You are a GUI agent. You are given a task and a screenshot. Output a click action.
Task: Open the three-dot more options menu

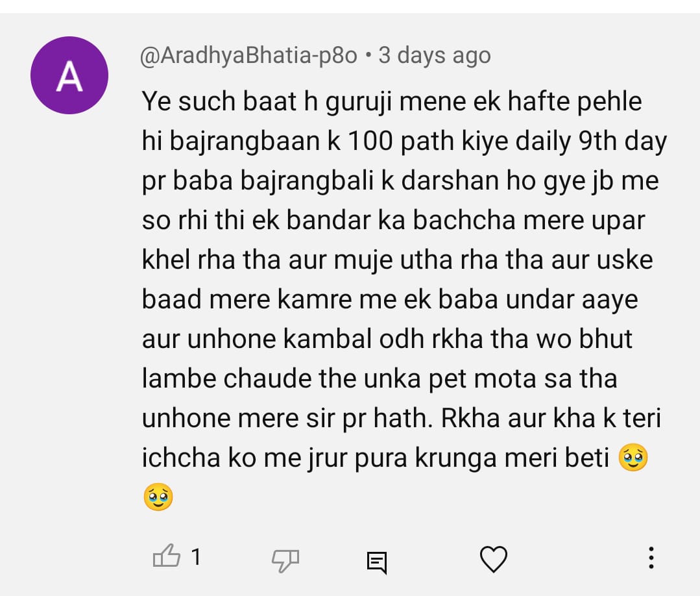click(x=651, y=558)
